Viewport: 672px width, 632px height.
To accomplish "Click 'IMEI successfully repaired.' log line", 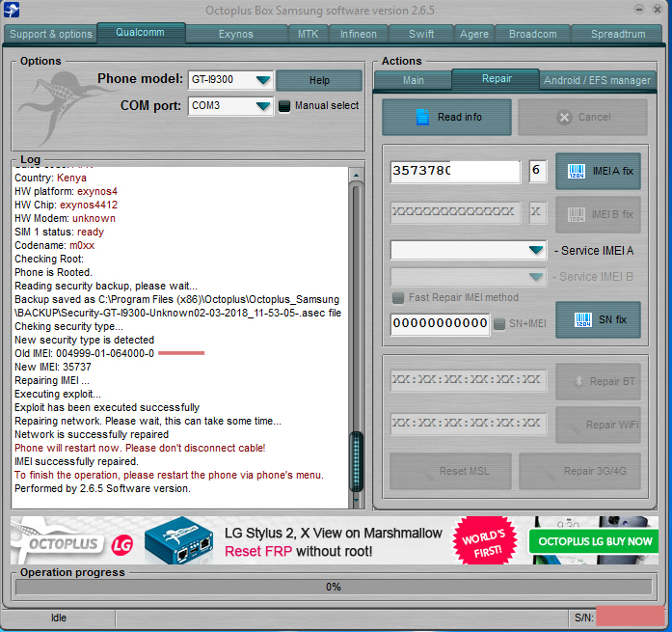I will point(77,461).
